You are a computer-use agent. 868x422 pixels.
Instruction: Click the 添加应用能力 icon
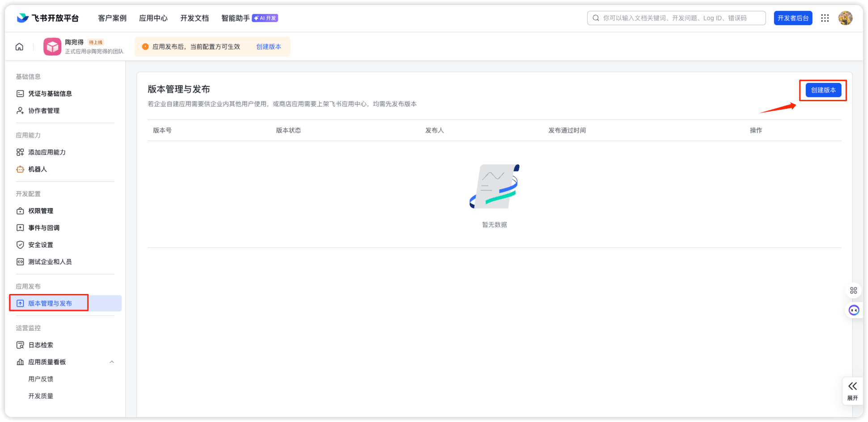(20, 152)
